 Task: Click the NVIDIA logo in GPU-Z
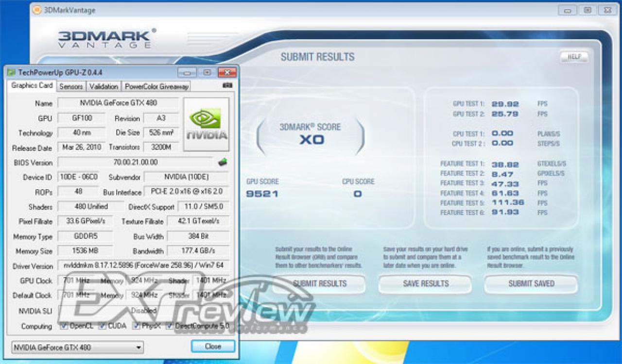coord(206,124)
